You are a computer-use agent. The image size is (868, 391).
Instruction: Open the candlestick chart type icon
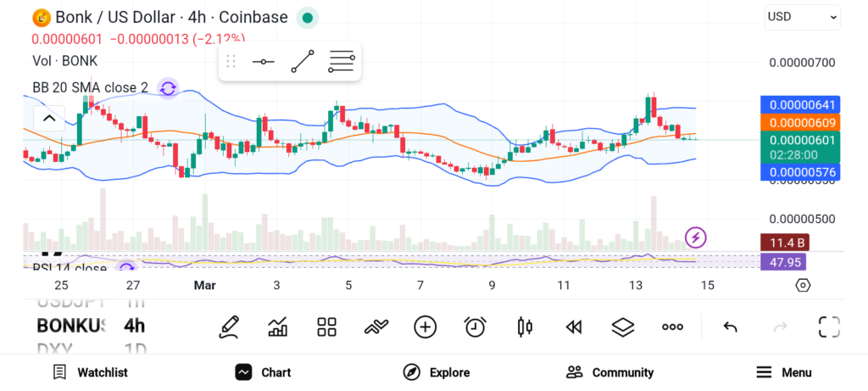tap(525, 327)
